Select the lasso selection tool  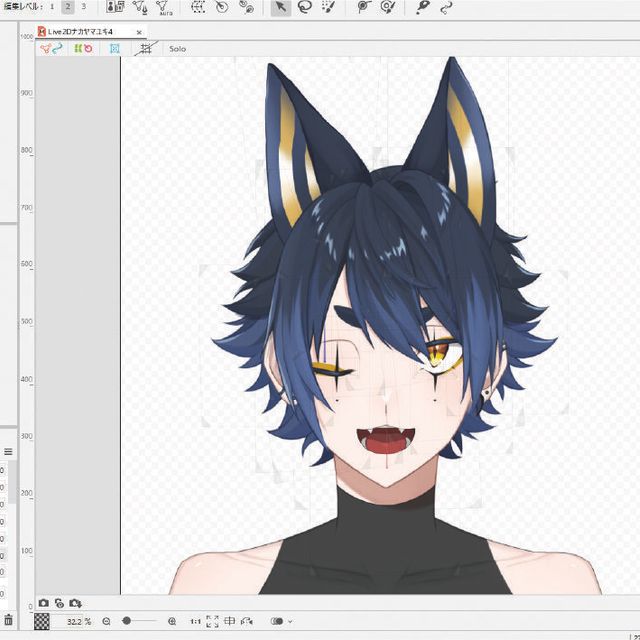304,7
